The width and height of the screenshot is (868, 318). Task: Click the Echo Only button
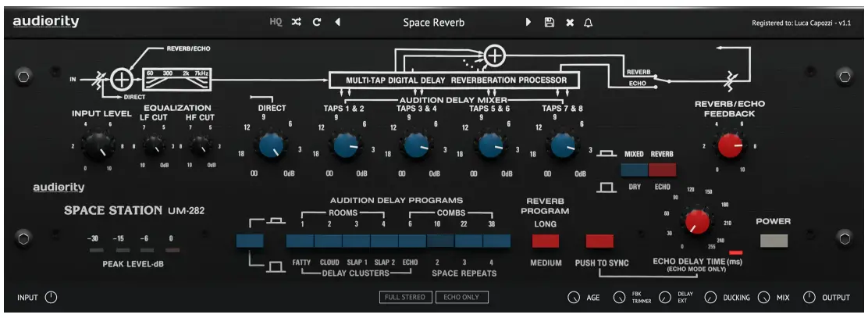(x=461, y=298)
